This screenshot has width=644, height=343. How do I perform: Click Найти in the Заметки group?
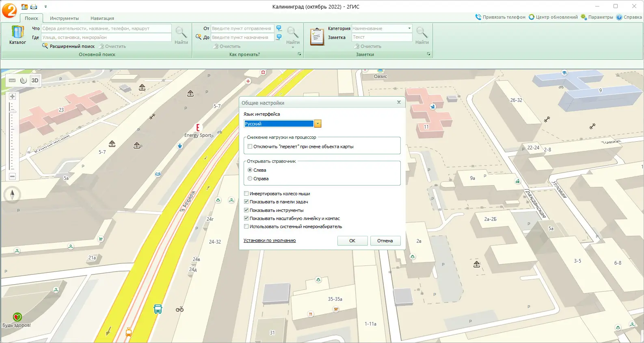point(422,35)
